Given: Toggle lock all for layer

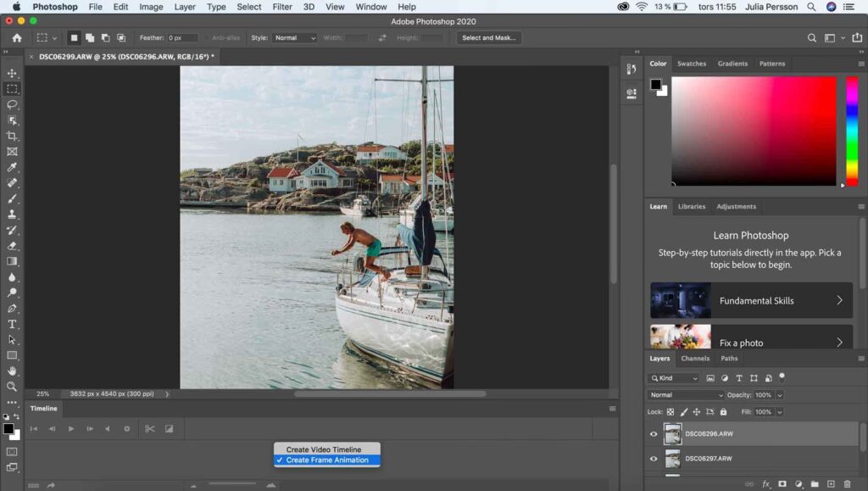Looking at the screenshot, I should click(x=723, y=412).
